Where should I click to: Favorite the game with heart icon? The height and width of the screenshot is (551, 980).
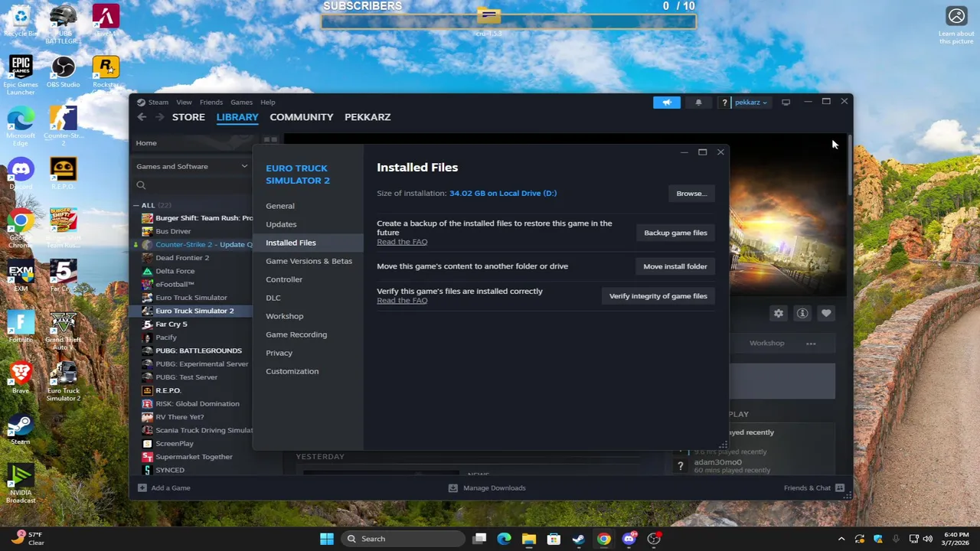pyautogui.click(x=826, y=313)
